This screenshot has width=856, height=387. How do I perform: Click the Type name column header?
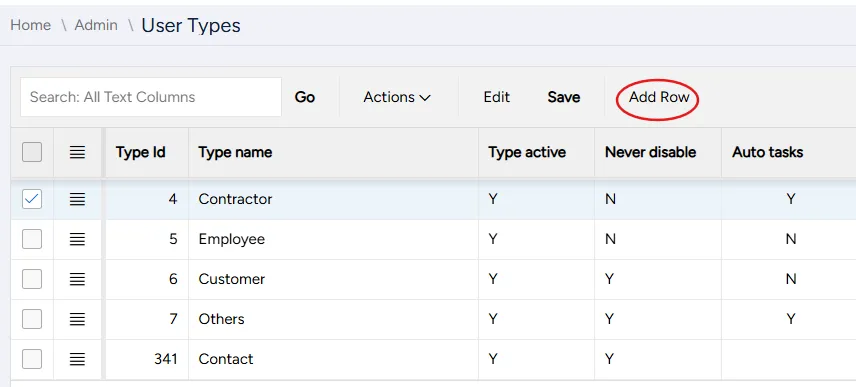[334, 152]
